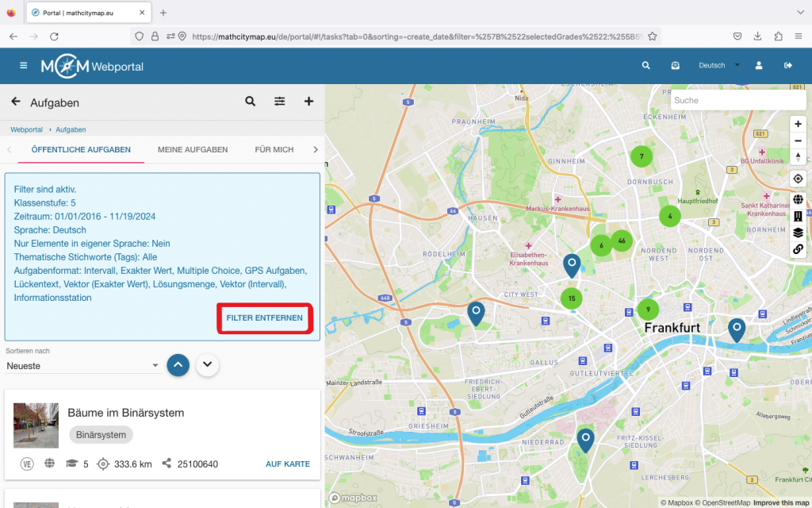
Task: Switch to the Für Mich tab
Action: click(x=274, y=149)
